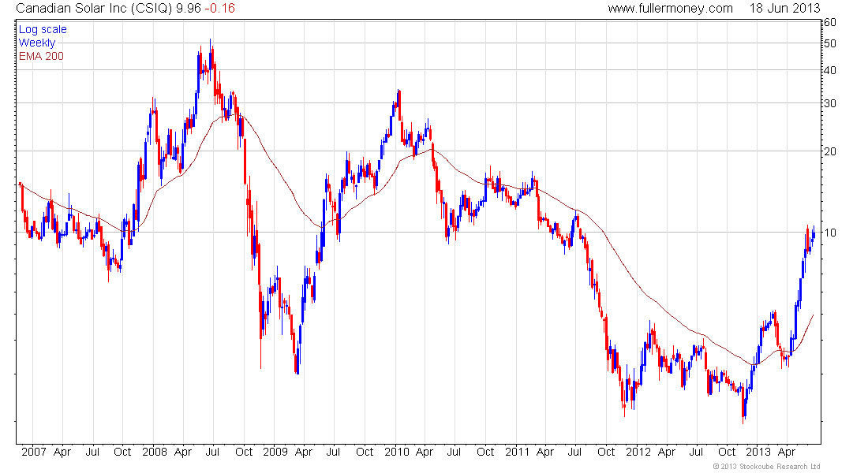Click the y-axis label '40'
The width and height of the screenshot is (868, 473).
click(830, 70)
